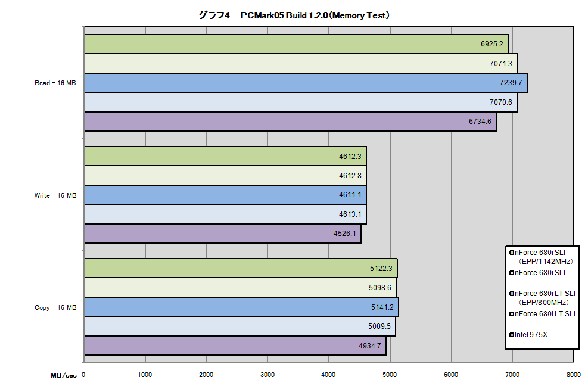This screenshot has height=386, width=588.
Task: Click the green bar labeled 6925.2
Action: point(296,44)
